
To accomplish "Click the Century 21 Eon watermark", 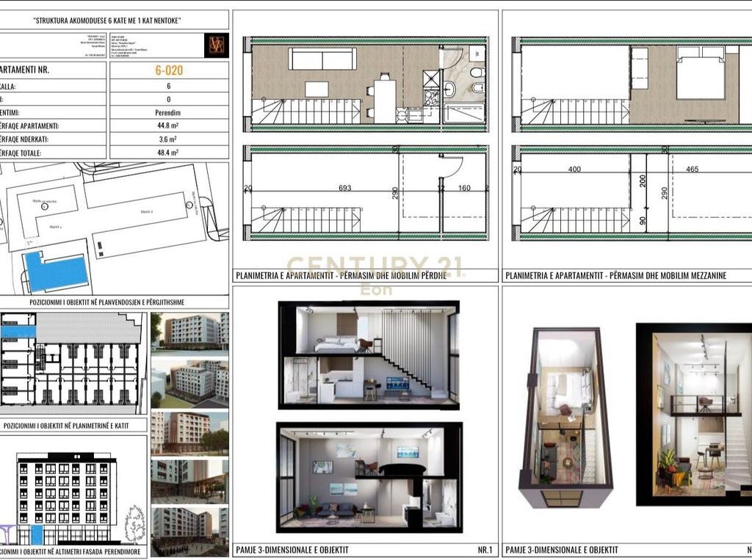I will click(375, 274).
